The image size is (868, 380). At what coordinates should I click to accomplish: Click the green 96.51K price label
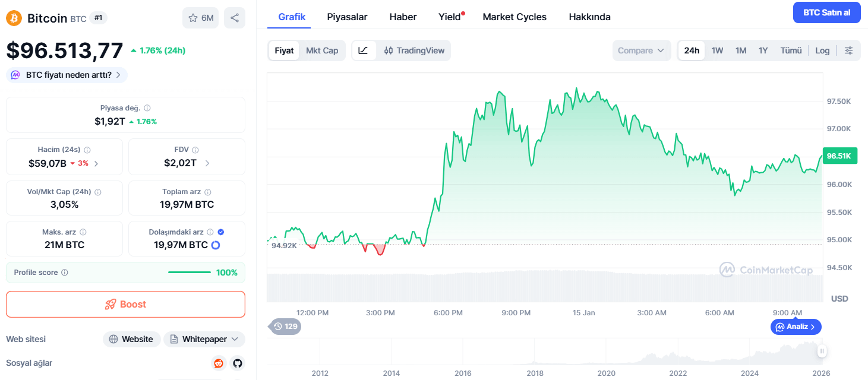[839, 156]
